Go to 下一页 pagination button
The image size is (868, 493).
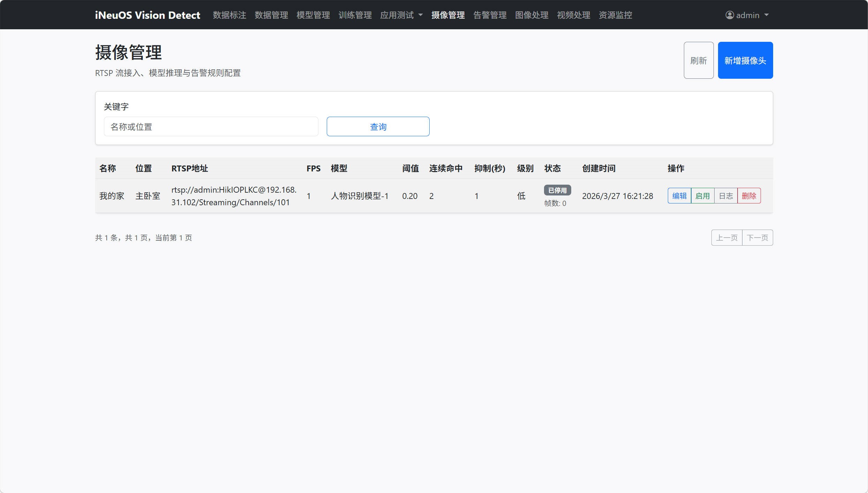click(757, 238)
